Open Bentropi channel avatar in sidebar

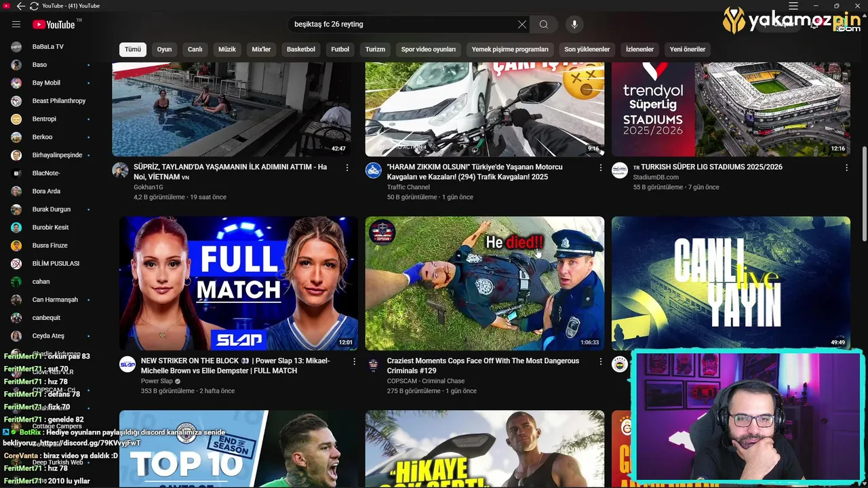pyautogui.click(x=16, y=119)
